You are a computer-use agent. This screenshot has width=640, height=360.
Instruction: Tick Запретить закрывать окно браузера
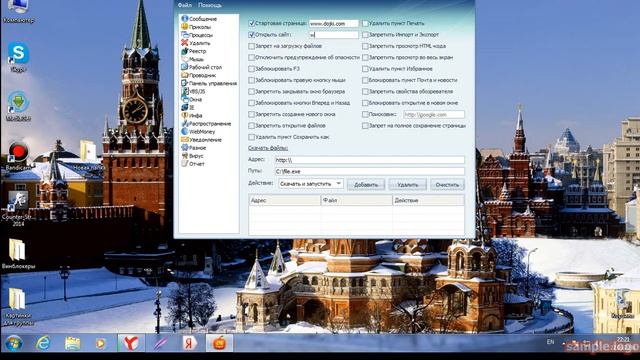(x=251, y=92)
